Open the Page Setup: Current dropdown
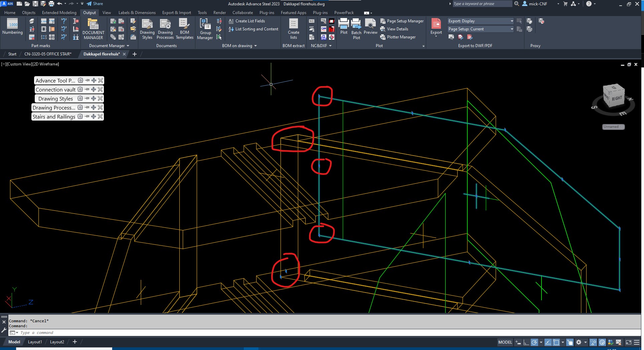 point(481,29)
